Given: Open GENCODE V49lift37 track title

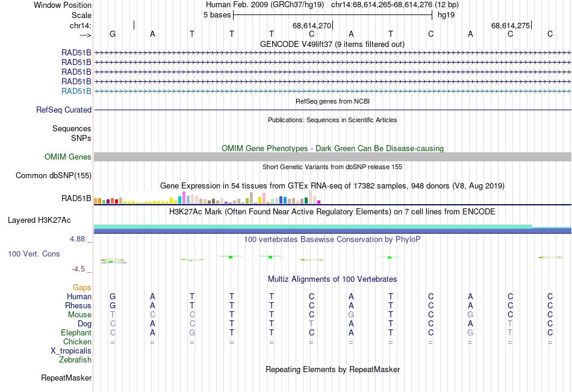Looking at the screenshot, I should click(332, 44).
